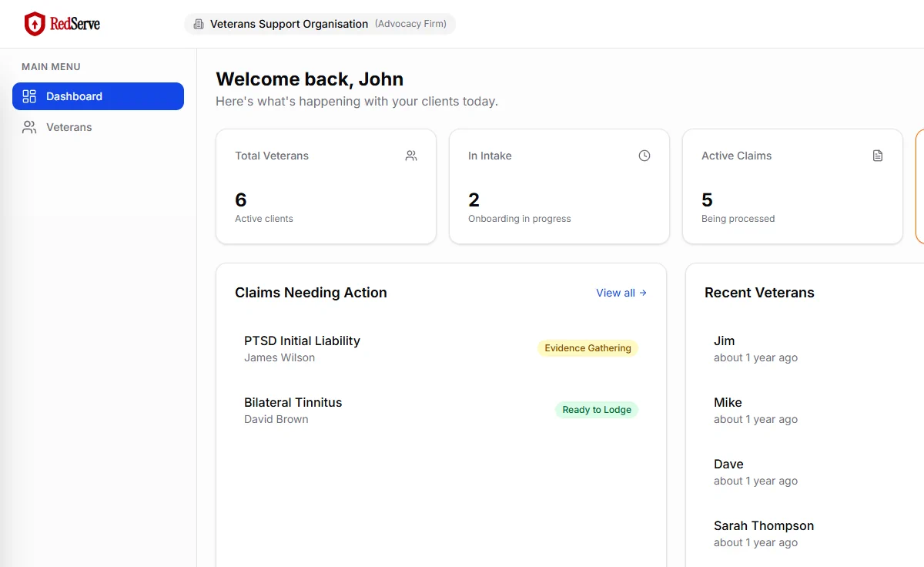Click the Dashboard grid icon in sidebar
924x567 pixels.
29,96
